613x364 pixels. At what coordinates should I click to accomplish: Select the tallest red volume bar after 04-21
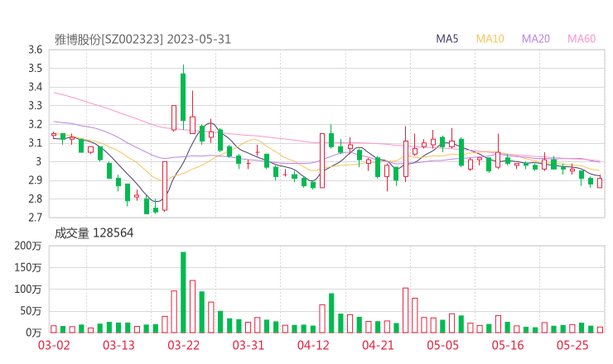[x=405, y=310]
